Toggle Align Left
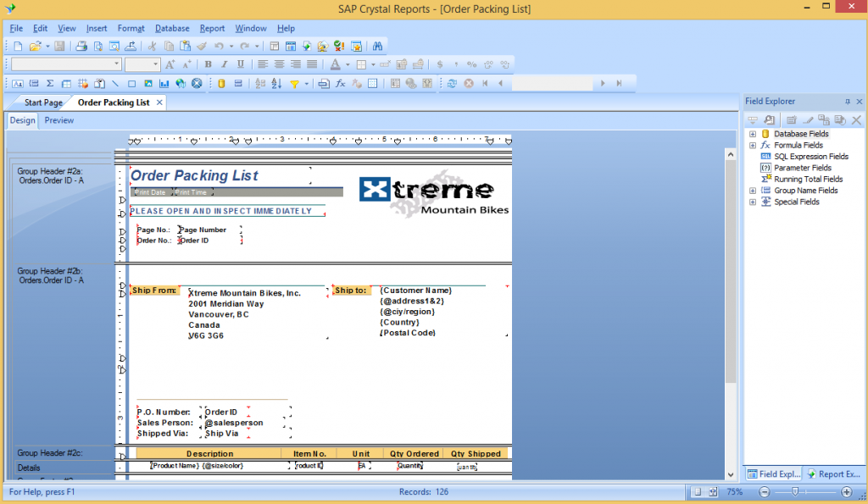The height and width of the screenshot is (504, 868). pos(263,64)
